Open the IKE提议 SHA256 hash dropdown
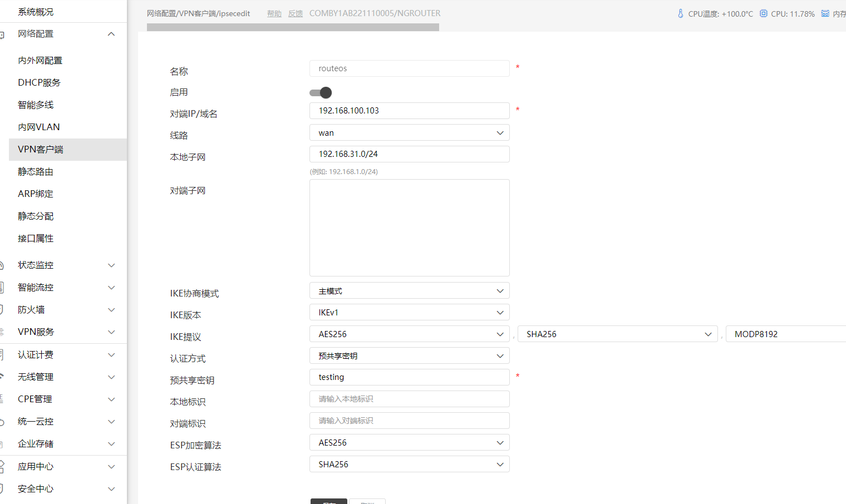The image size is (846, 504). (x=617, y=334)
